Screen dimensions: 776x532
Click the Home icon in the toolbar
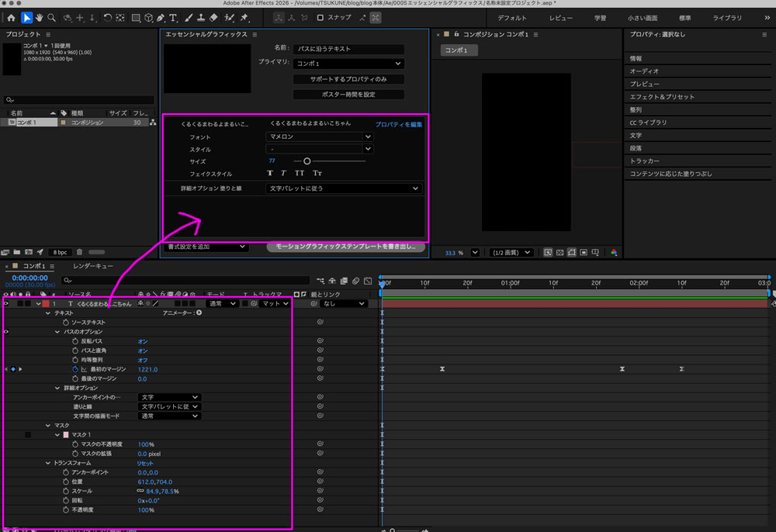tap(11, 18)
